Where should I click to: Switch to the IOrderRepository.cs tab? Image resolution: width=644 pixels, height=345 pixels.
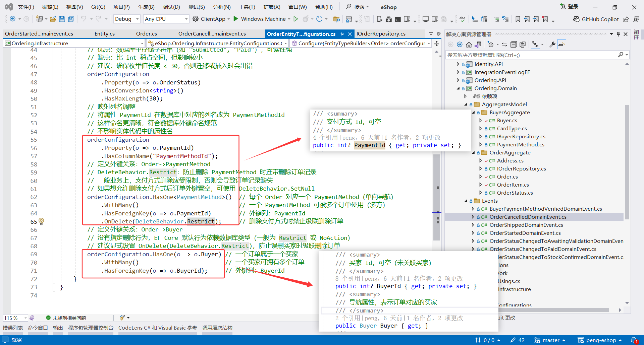coord(381,34)
